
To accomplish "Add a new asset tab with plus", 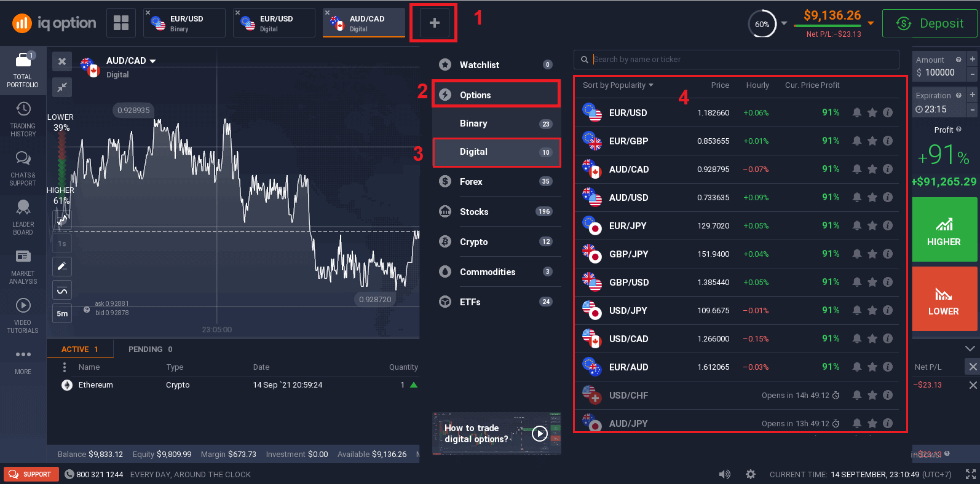I will point(434,23).
